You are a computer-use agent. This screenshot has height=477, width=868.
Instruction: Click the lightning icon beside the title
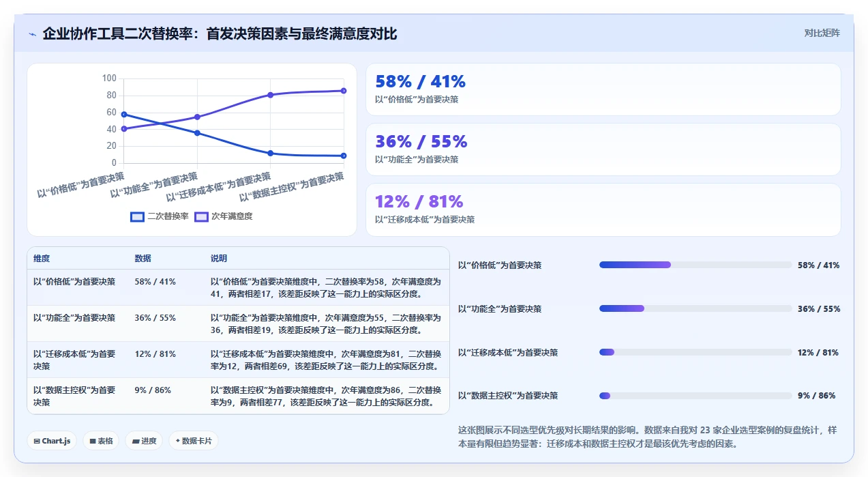click(32, 34)
